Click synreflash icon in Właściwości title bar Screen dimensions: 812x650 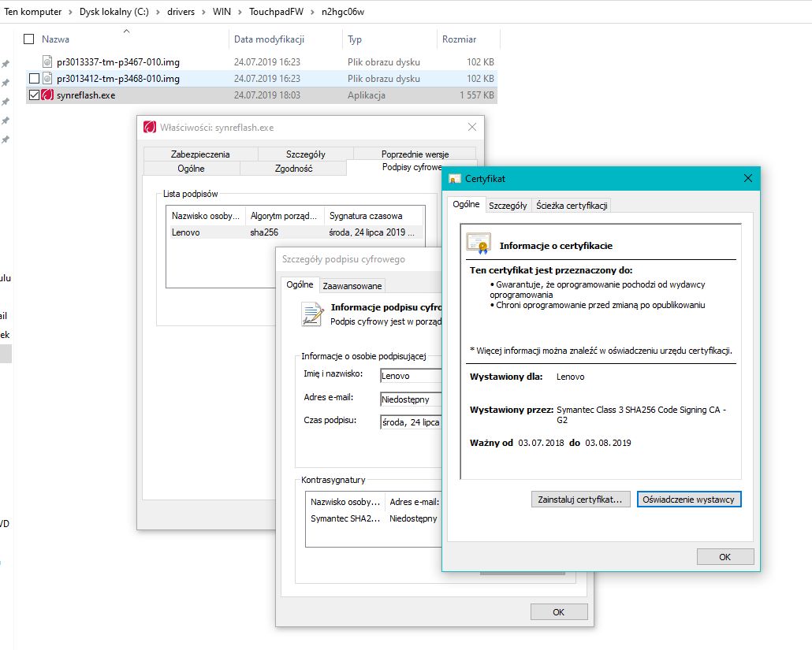[x=150, y=128]
